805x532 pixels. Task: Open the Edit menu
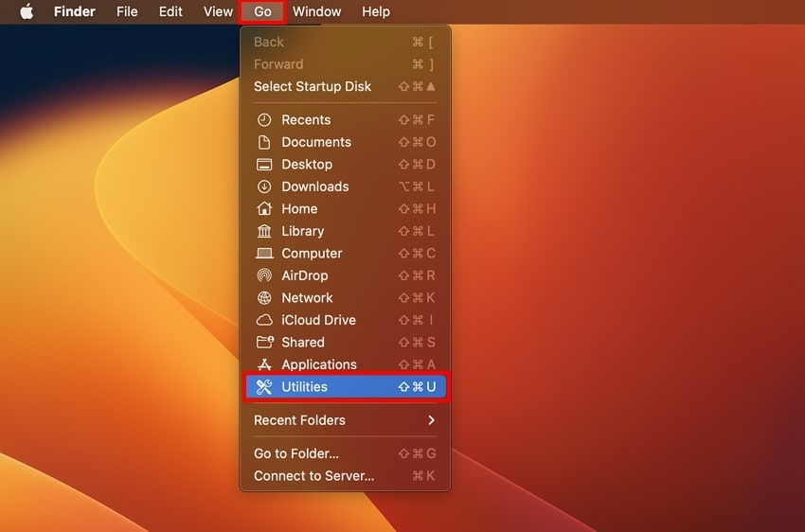pos(170,11)
